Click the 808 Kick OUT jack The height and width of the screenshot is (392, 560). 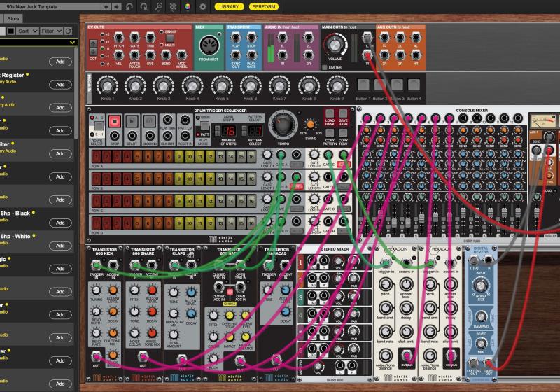click(96, 356)
